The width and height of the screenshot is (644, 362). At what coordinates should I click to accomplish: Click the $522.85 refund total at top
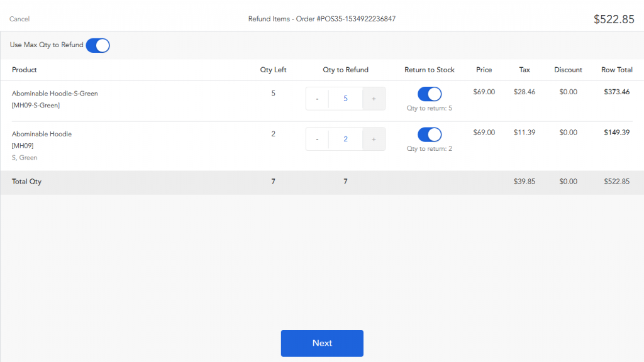pos(614,19)
